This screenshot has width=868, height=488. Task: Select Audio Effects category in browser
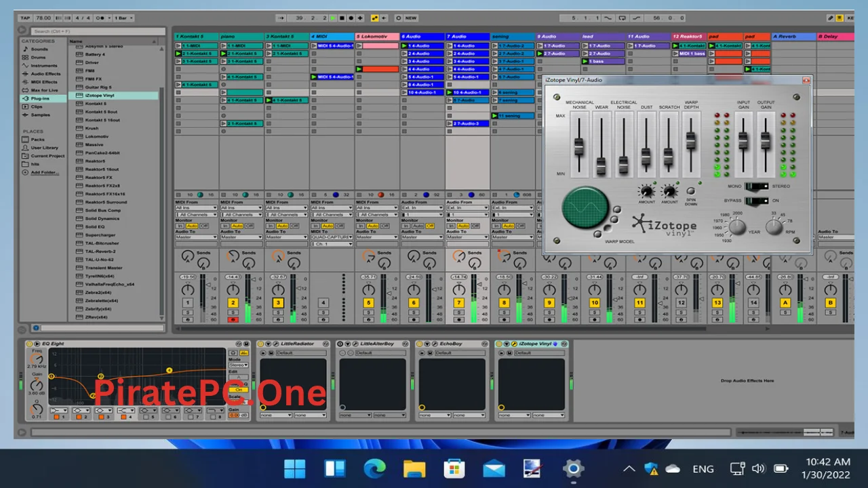(45, 74)
